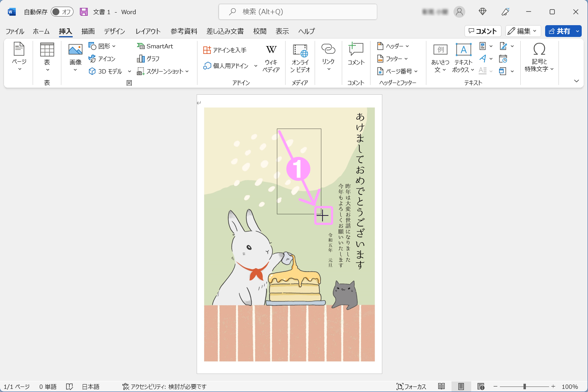The width and height of the screenshot is (588, 392).
Task: Open the レイアウト ribbon tab
Action: [148, 31]
